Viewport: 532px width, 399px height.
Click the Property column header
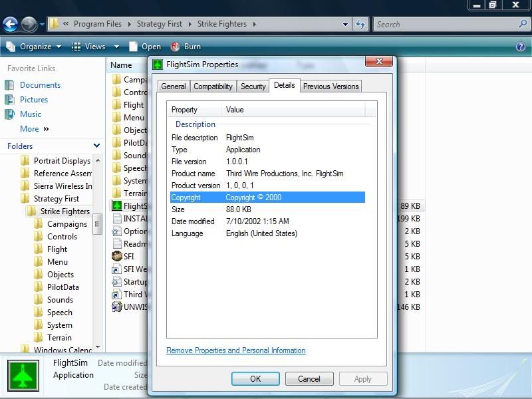coord(194,110)
